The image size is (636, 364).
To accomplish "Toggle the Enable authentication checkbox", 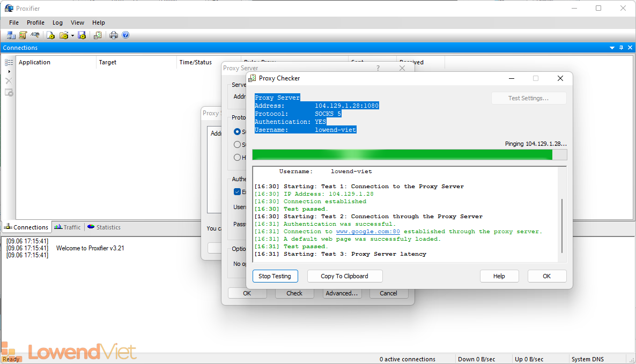I will coord(237,192).
